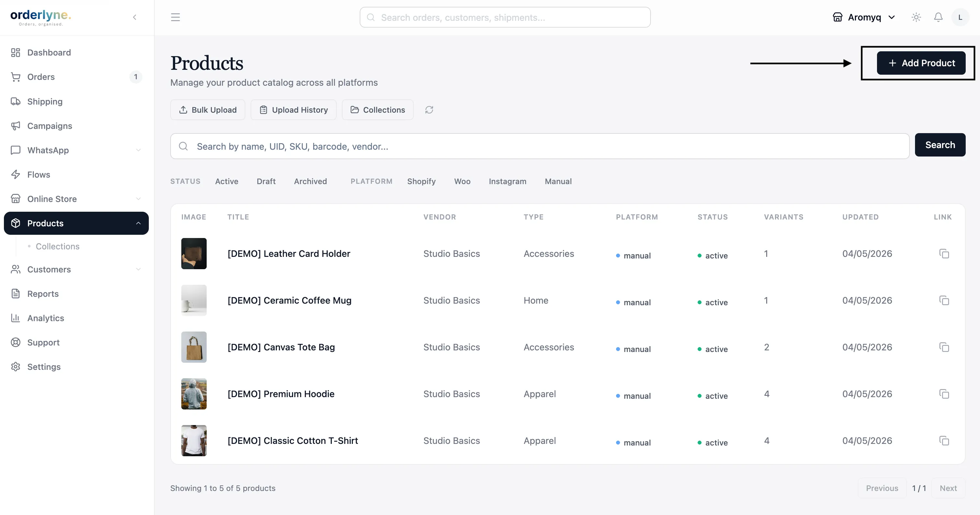
Task: Open the Leather Card Holder thumbnail
Action: tap(194, 254)
